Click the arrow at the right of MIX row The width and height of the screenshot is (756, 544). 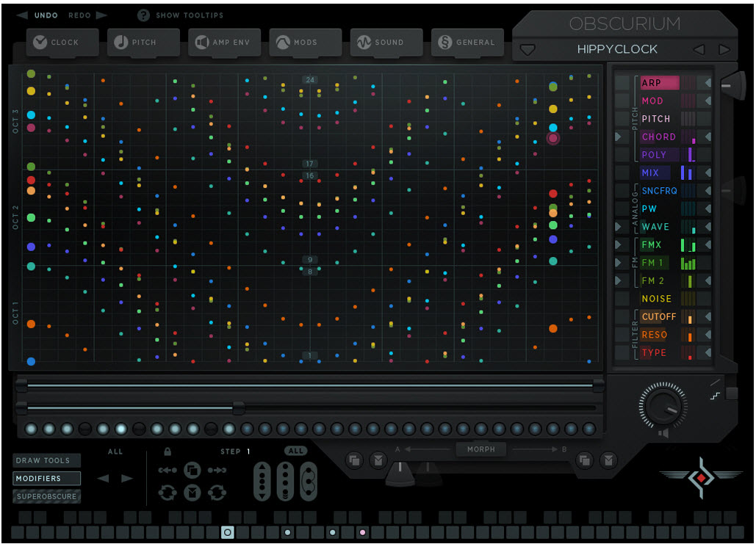click(708, 173)
